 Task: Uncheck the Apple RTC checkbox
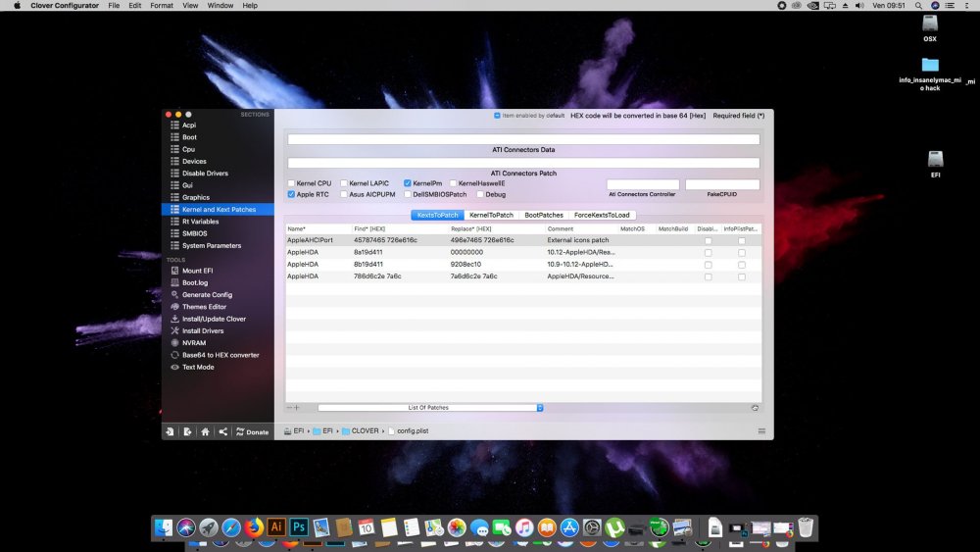point(291,194)
